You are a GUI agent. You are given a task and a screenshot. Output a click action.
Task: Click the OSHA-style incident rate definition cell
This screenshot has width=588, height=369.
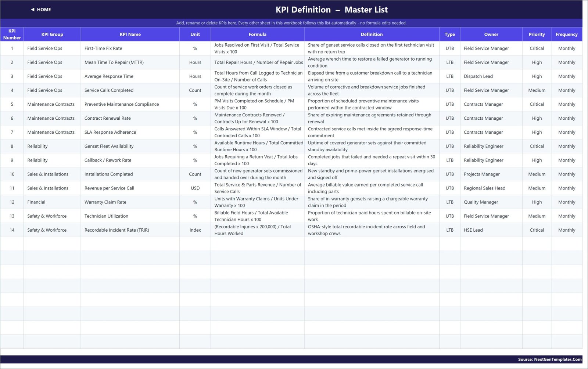pyautogui.click(x=372, y=230)
